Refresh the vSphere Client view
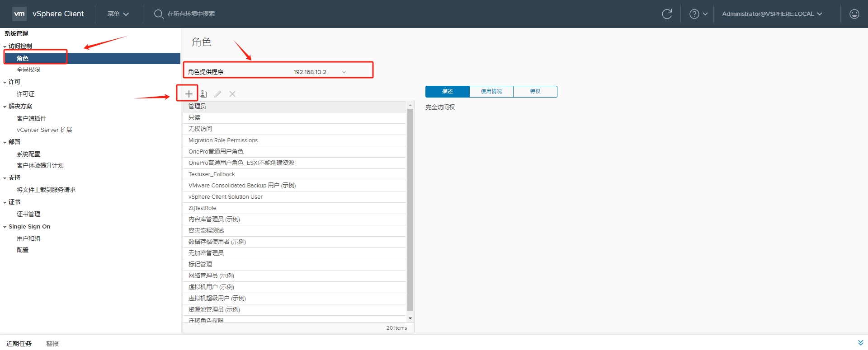 pyautogui.click(x=667, y=14)
